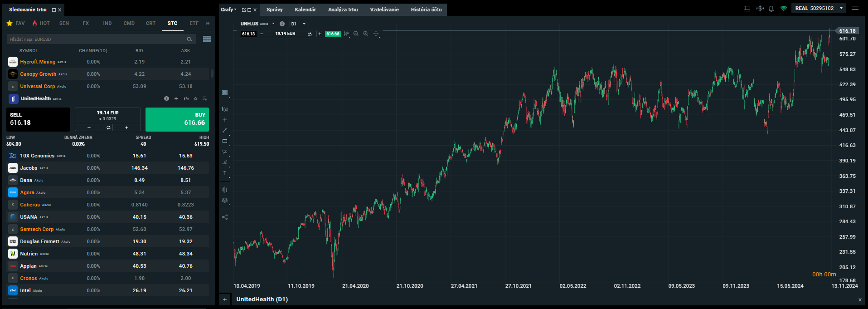Viewport: 868px width, 309px height.
Task: Switch to the ETF category tab
Action: 194,23
